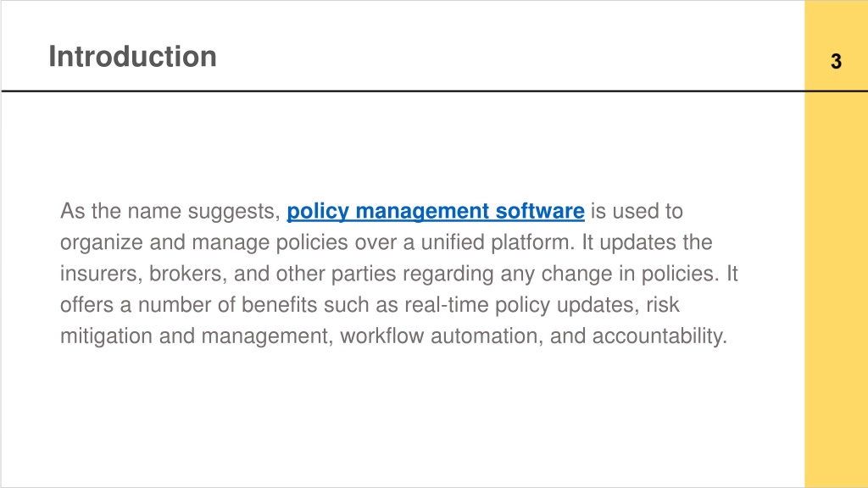
Task: Click the text 'risk' ending the fourth line
Action: pyautogui.click(x=663, y=305)
